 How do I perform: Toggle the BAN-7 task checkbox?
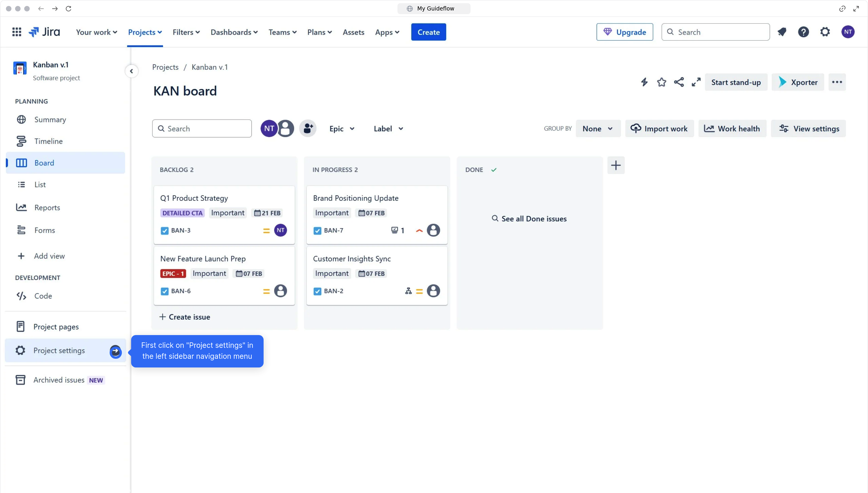point(317,230)
